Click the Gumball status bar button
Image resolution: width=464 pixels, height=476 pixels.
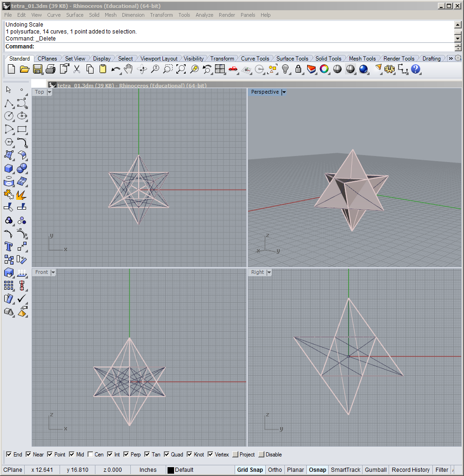coord(375,470)
